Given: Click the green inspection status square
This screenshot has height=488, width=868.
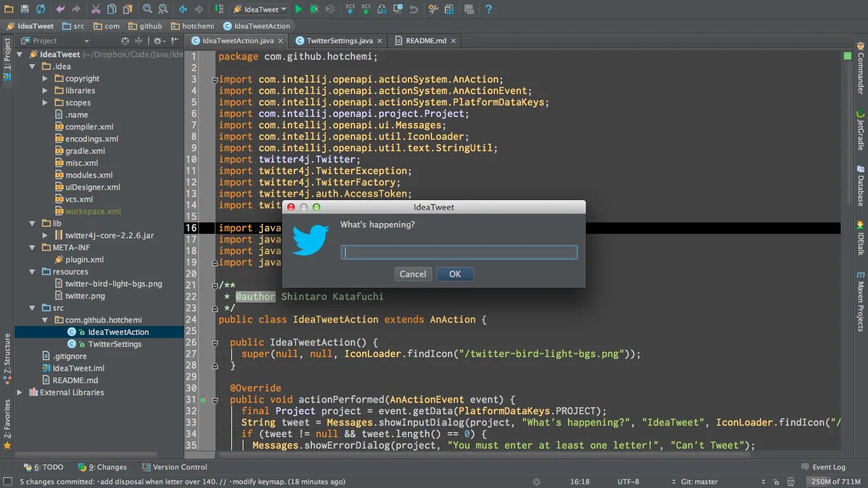Looking at the screenshot, I should [x=847, y=56].
